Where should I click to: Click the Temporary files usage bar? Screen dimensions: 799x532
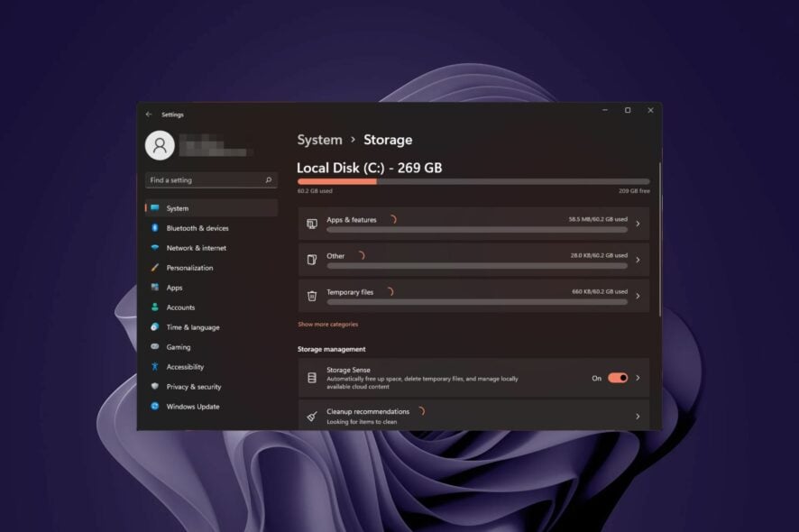coord(477,302)
